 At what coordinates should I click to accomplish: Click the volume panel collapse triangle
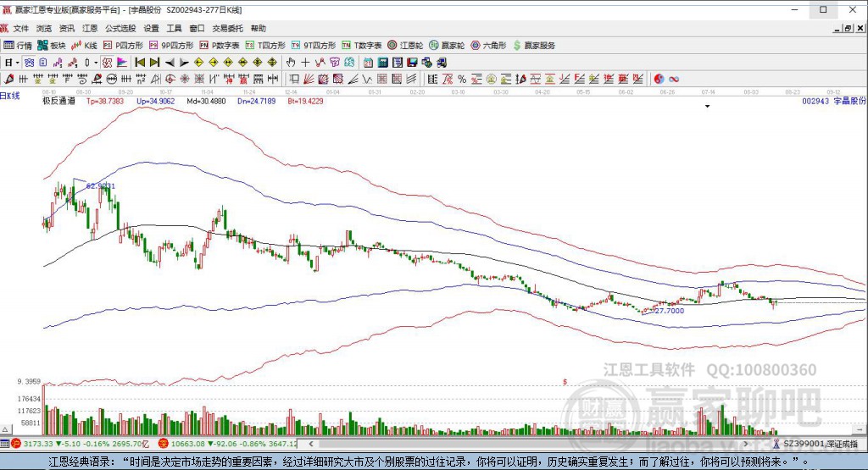point(5,429)
